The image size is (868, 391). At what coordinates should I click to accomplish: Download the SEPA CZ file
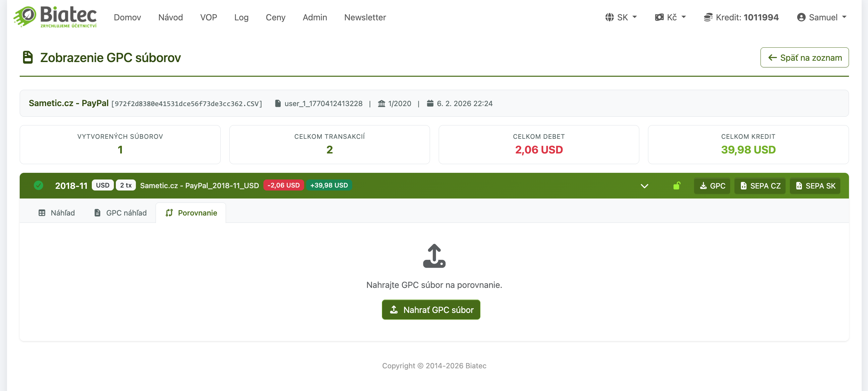(760, 186)
